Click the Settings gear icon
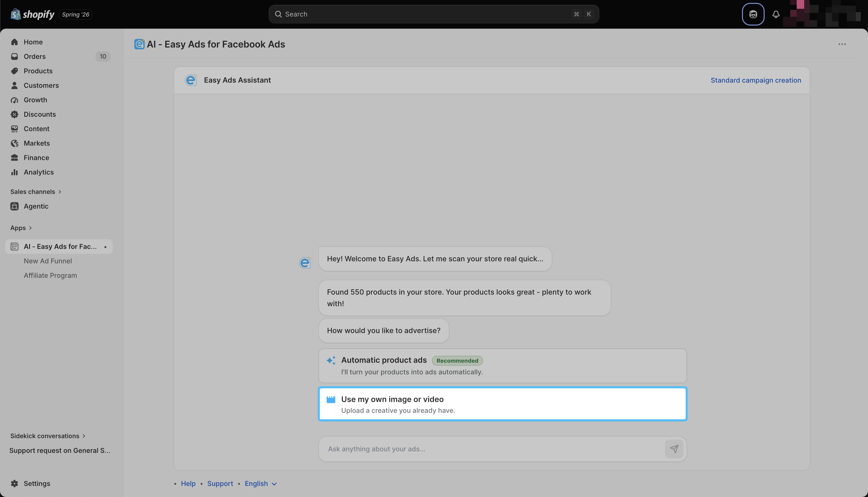The width and height of the screenshot is (868, 497). (x=14, y=483)
